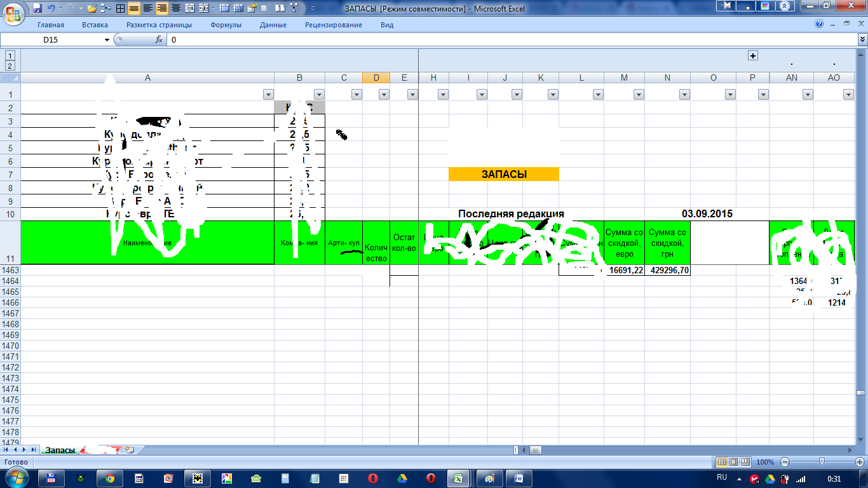Click the Open folder icon in Quick Access toolbar

[x=92, y=8]
